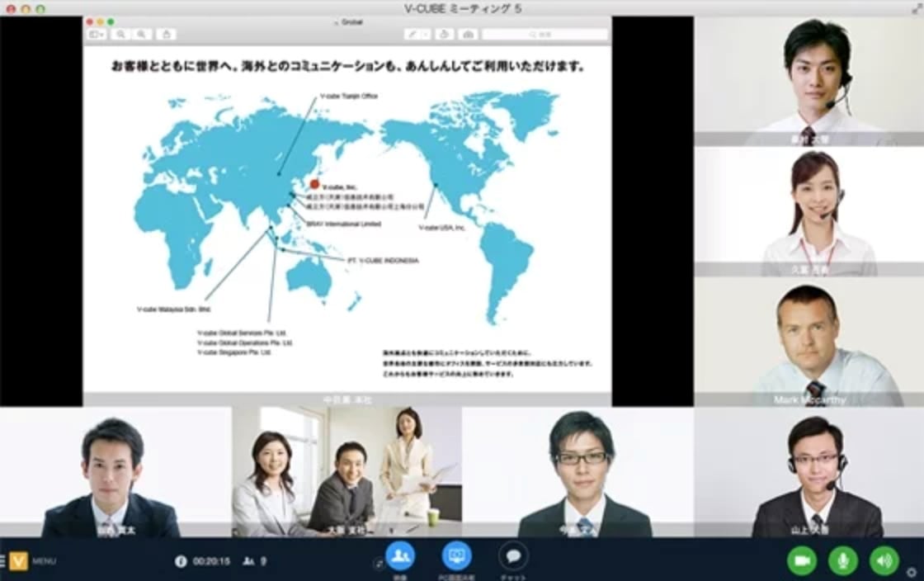Click the markup pen icon in Preview toolbar
The width and height of the screenshot is (924, 581).
tap(412, 35)
